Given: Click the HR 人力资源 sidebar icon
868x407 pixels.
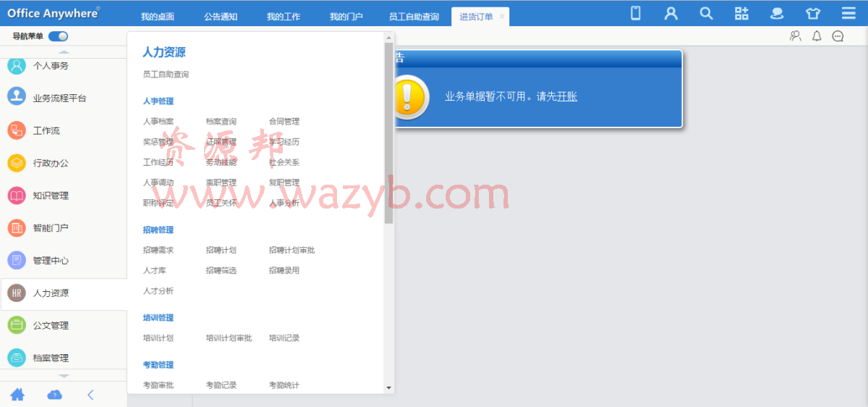Looking at the screenshot, I should pyautogui.click(x=17, y=293).
